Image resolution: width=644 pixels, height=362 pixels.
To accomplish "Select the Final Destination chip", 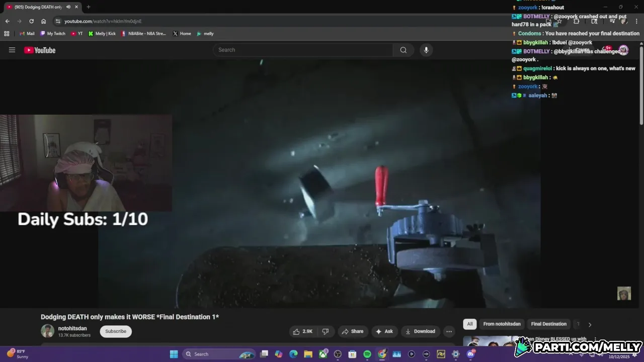I will click(x=549, y=324).
